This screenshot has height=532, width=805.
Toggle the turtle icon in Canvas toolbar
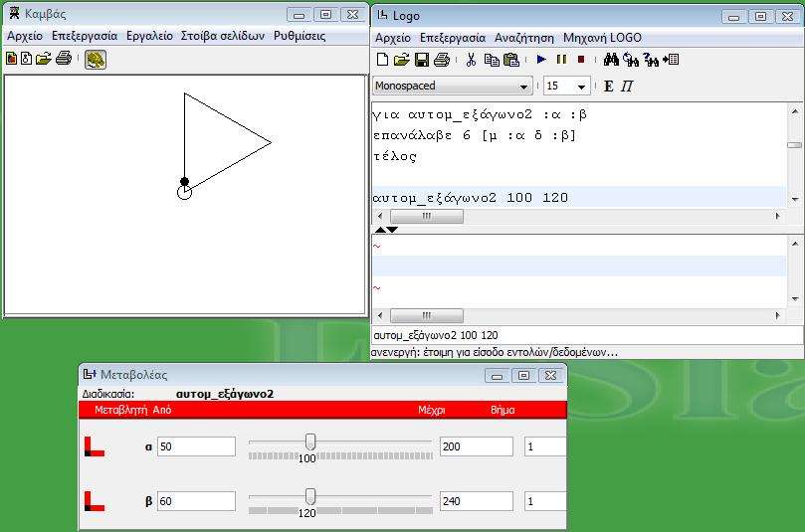pos(96,60)
